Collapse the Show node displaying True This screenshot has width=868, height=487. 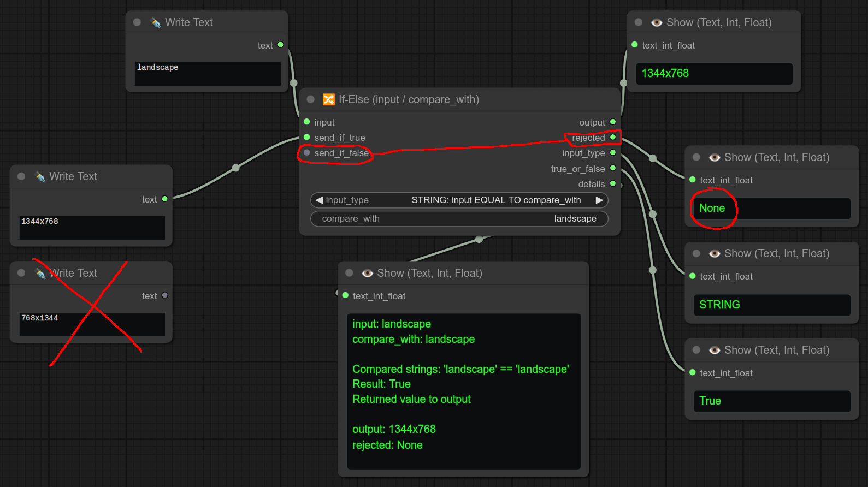696,350
